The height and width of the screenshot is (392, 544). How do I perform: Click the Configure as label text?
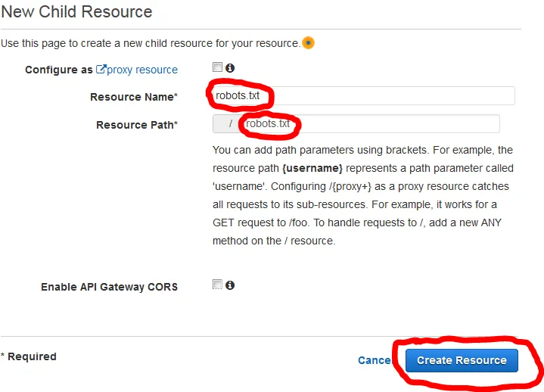pos(58,70)
